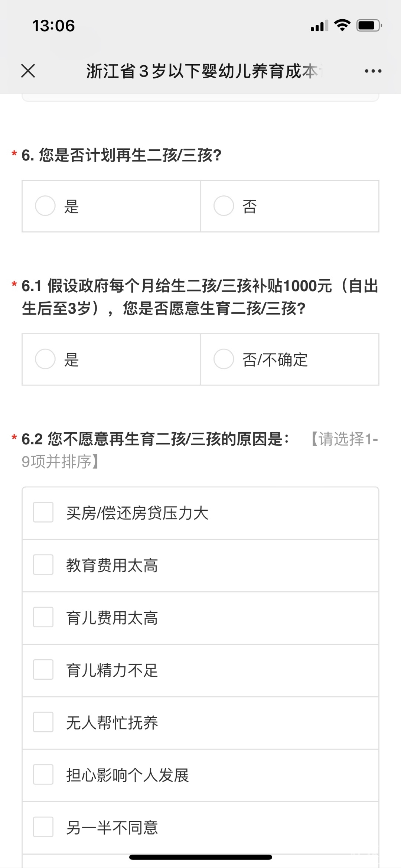Tap the survey title 浙江省3岁以下婴幼儿养育成本
Screen dimensions: 401x868
202,71
